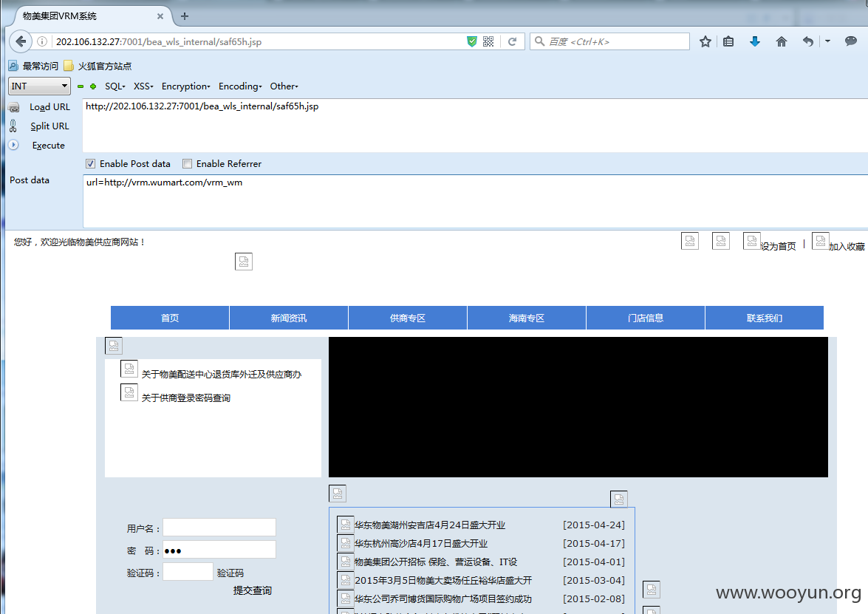Click broken image beside 华东物美湖州安吉店 news

(x=346, y=524)
